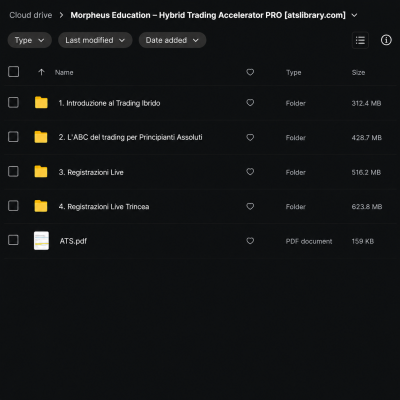Open the Date added filter dropdown

172,40
